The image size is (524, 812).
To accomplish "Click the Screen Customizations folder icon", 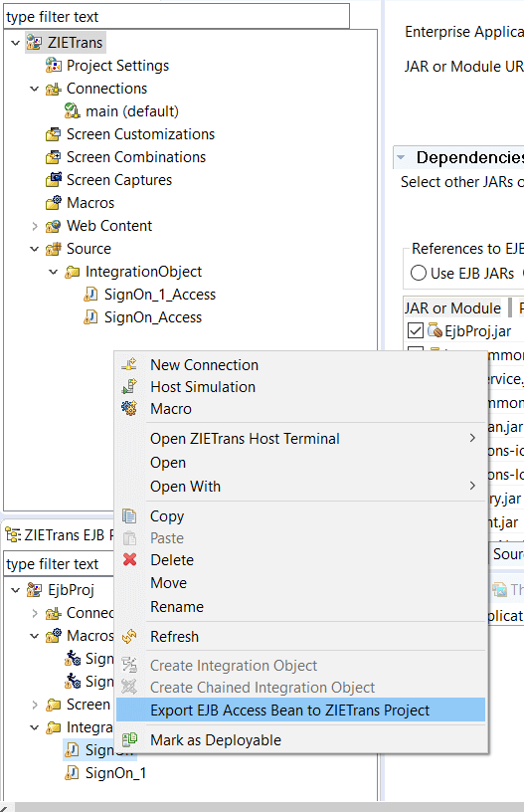I will 53,134.
